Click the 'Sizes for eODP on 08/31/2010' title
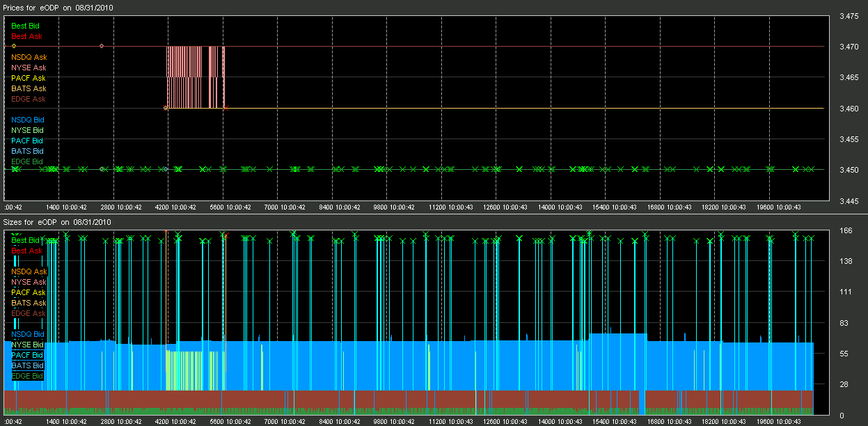Viewport: 868px width, 426px height. coord(57,222)
